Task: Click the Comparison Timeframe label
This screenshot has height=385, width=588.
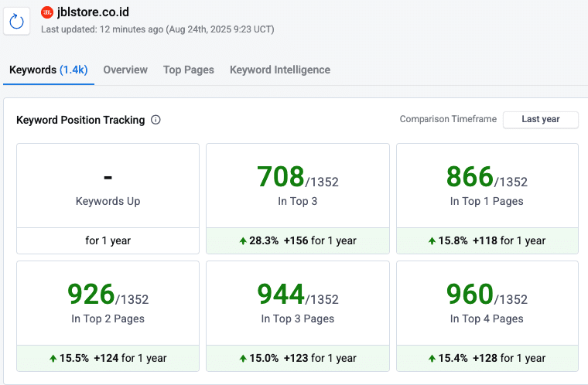Action: coord(448,119)
